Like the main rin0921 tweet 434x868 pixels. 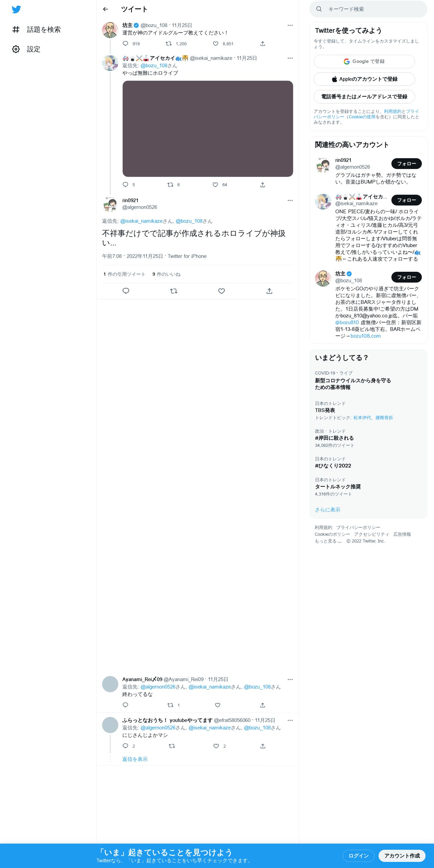(221, 291)
